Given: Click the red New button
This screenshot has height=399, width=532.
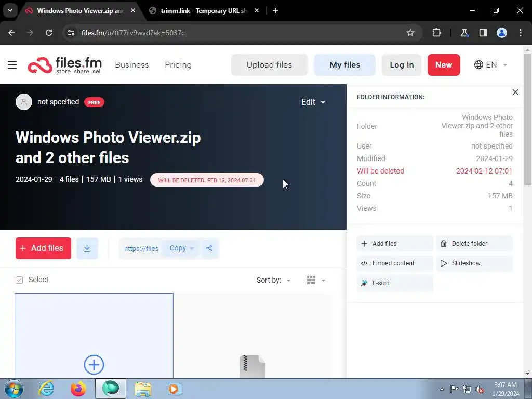Looking at the screenshot, I should (444, 64).
